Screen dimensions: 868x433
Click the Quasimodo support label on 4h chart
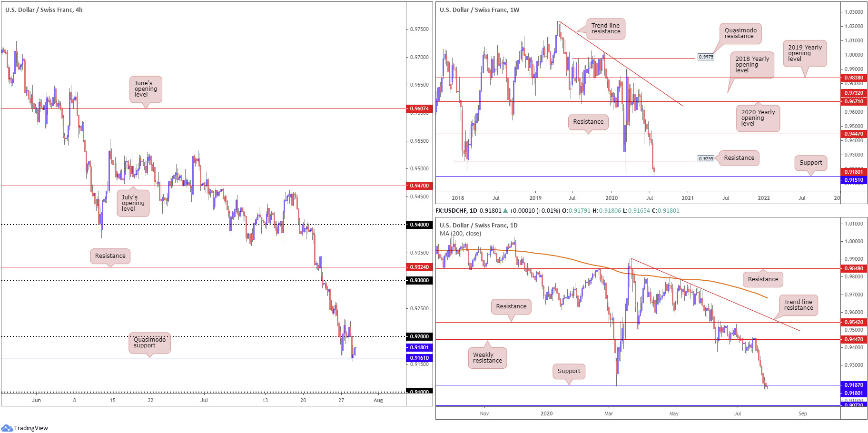149,343
